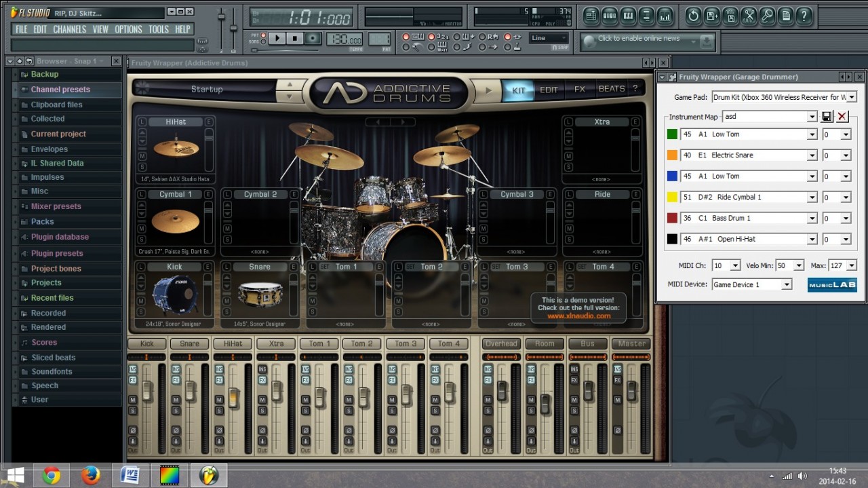Open Firefox from the taskbar

coord(90,475)
